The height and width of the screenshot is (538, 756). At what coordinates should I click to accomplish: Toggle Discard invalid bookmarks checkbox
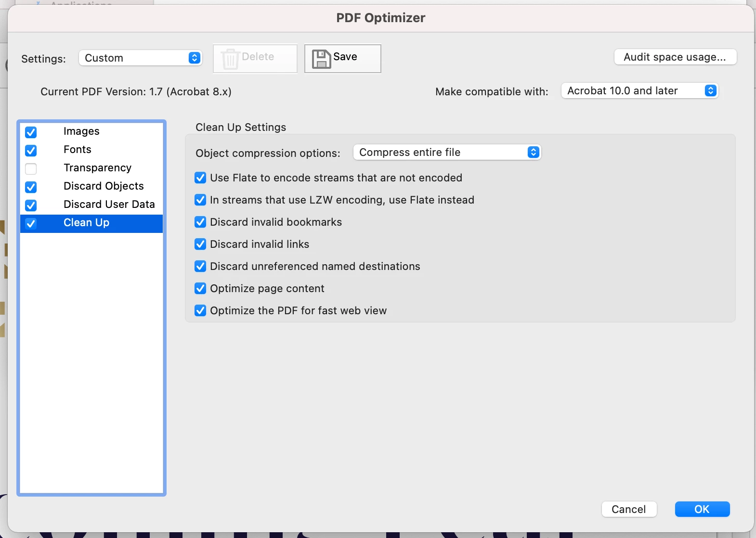tap(200, 222)
